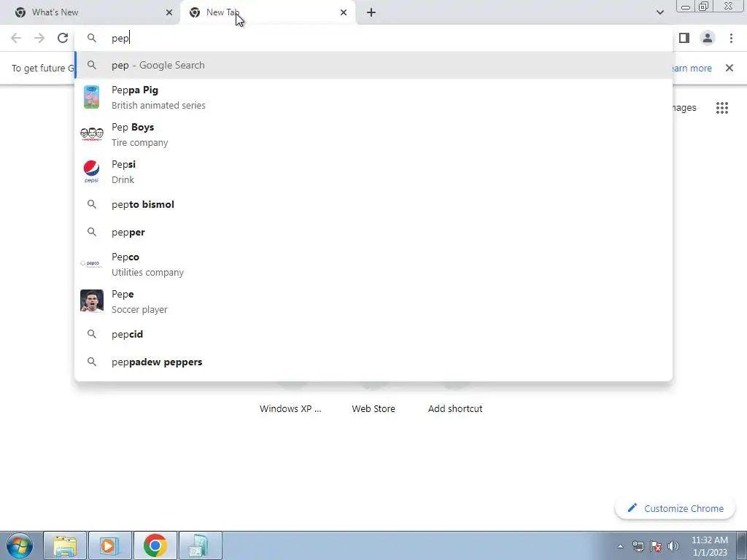Expand the tab search dropdown arrow

(x=659, y=12)
